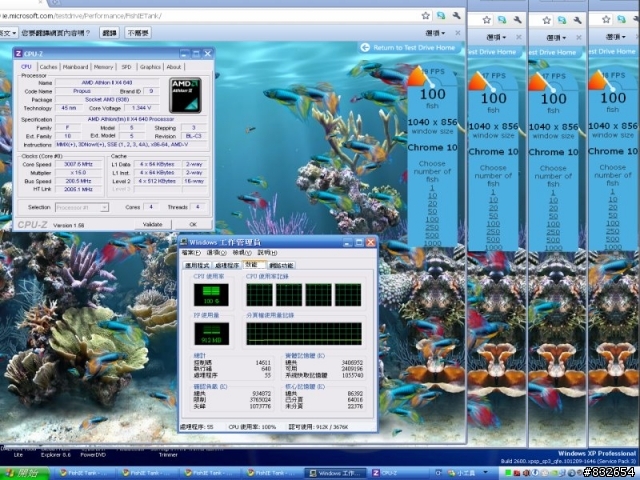Click the CPU-Z title bar icon
640x480 pixels.
click(18, 54)
